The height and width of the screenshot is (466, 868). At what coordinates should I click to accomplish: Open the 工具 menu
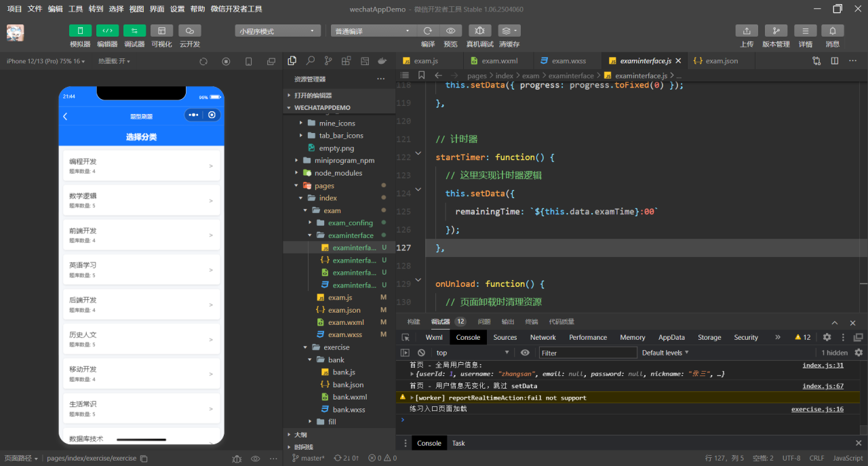(75, 9)
